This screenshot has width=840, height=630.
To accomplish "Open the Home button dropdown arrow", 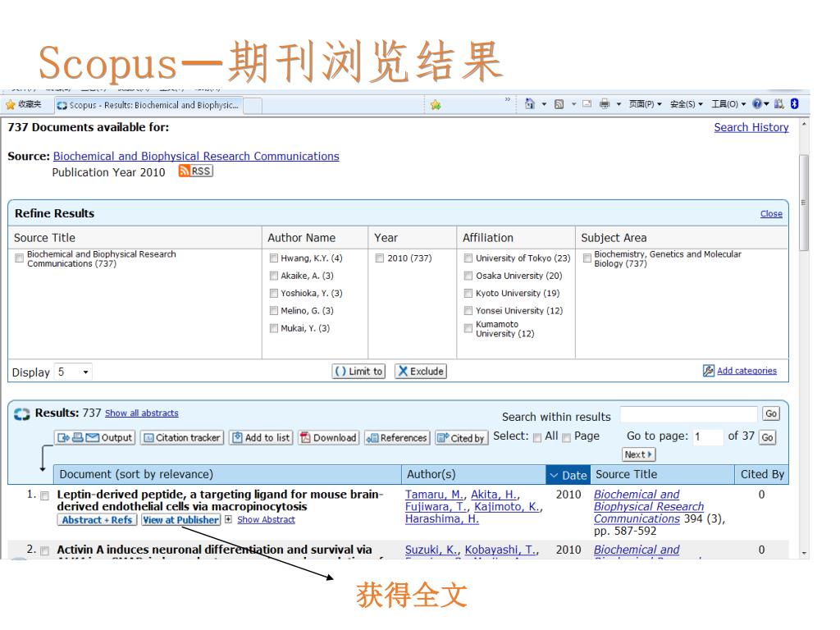I will (545, 104).
